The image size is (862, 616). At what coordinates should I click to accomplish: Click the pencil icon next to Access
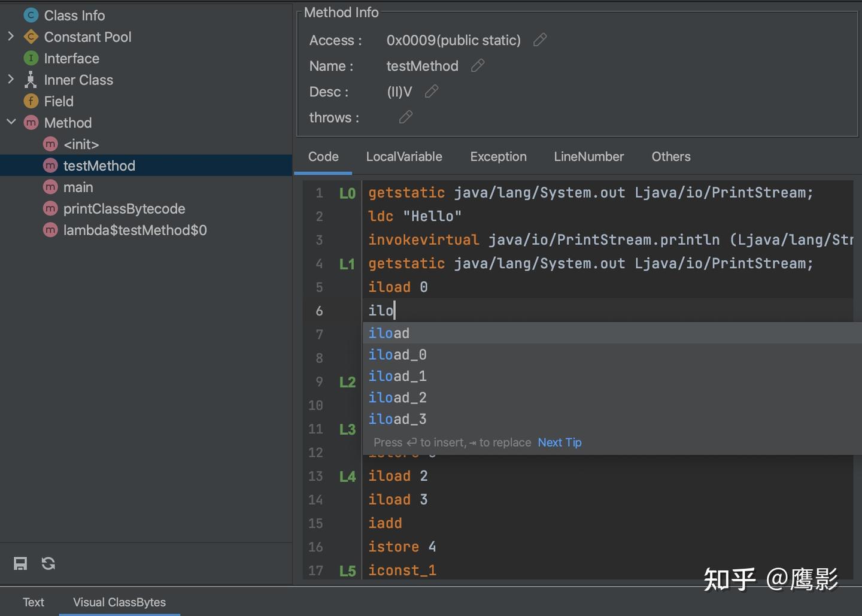[x=540, y=40]
